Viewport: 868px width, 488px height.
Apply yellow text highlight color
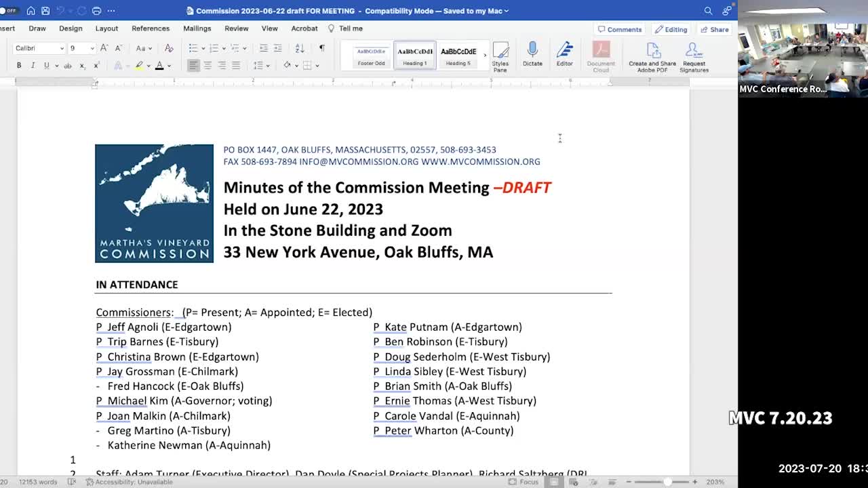(138, 66)
